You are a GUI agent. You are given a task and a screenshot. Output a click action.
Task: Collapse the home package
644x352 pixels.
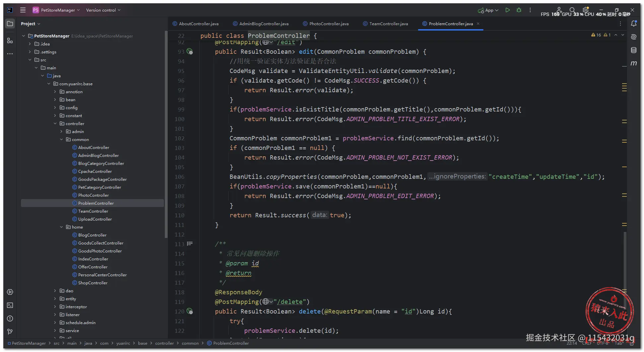click(x=61, y=227)
